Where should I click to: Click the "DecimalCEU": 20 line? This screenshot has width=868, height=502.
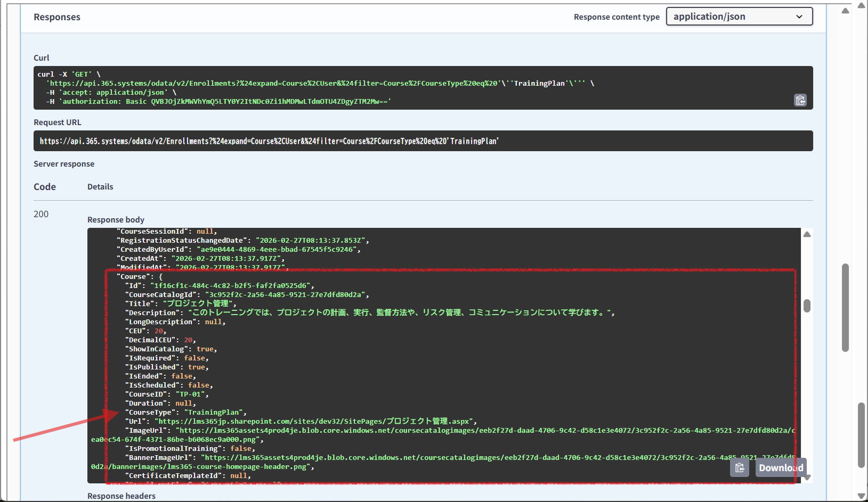[x=160, y=340]
